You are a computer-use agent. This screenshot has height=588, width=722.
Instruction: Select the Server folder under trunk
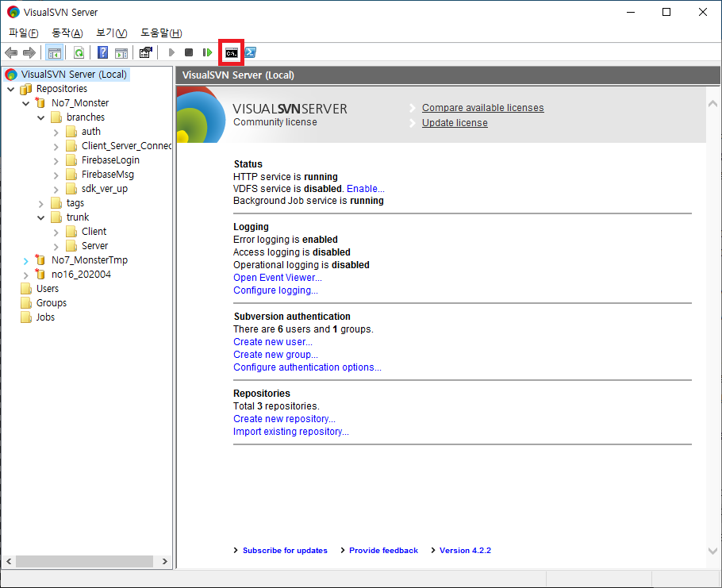click(x=95, y=245)
